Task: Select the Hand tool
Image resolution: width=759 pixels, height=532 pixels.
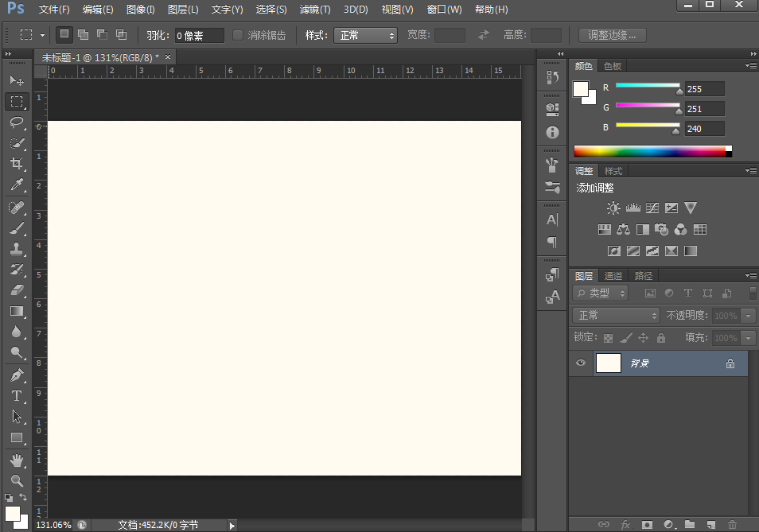Action: (17, 460)
